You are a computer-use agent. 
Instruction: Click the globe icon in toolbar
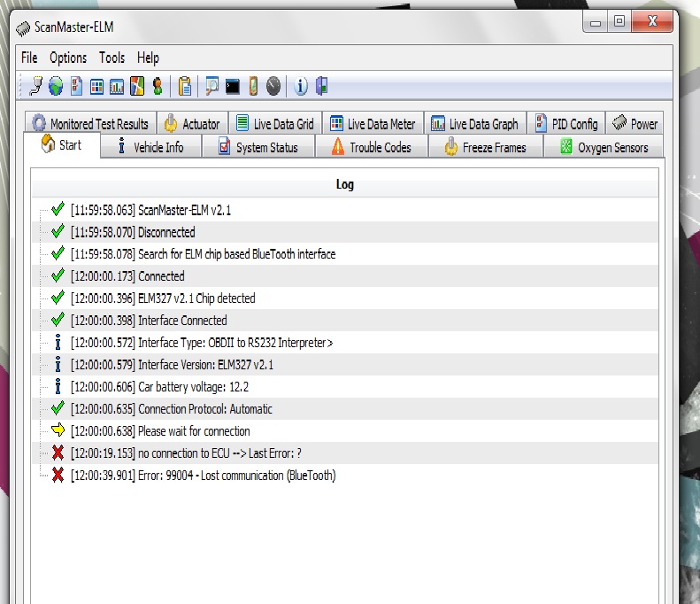coord(56,86)
